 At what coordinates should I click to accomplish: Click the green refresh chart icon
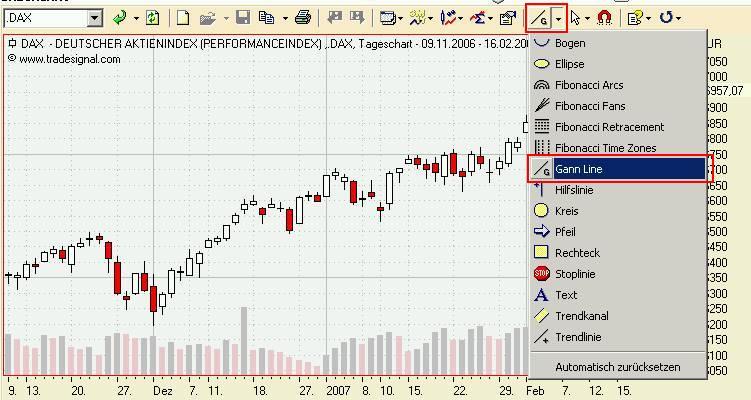point(152,18)
